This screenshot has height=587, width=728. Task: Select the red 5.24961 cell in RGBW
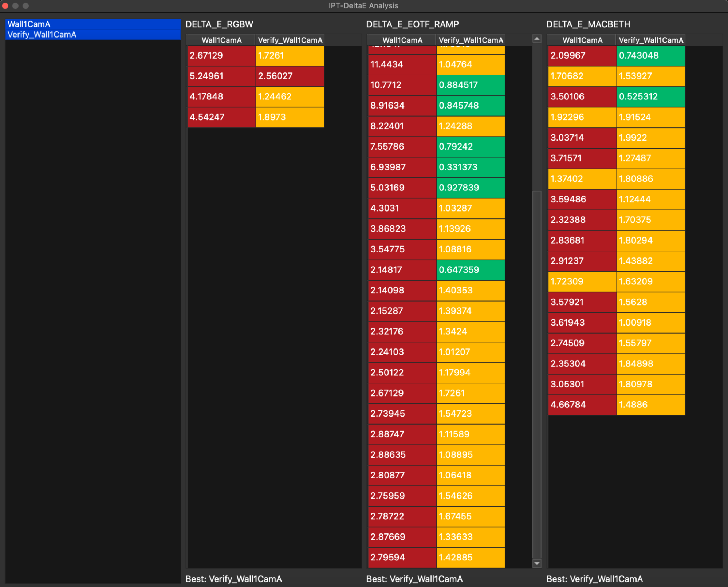[x=221, y=76]
